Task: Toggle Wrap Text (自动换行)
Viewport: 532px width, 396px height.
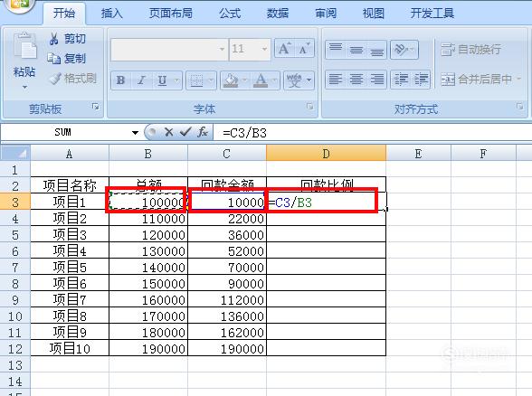Action: pos(470,50)
